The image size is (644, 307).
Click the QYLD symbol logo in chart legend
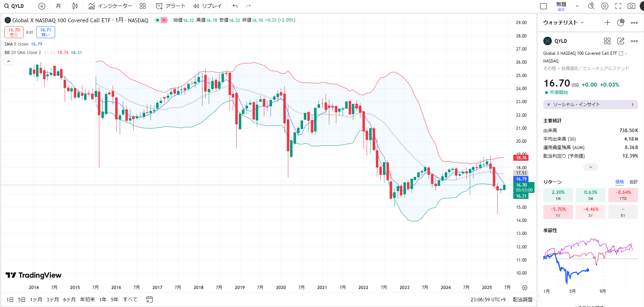tap(8, 20)
